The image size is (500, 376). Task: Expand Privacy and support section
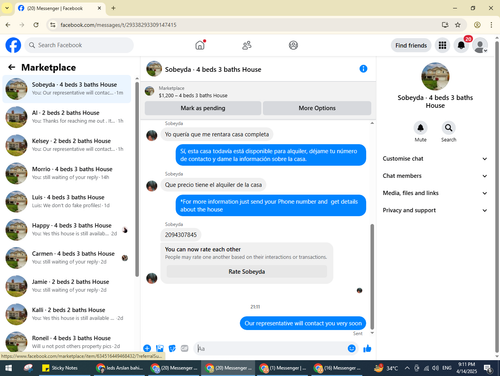click(435, 210)
